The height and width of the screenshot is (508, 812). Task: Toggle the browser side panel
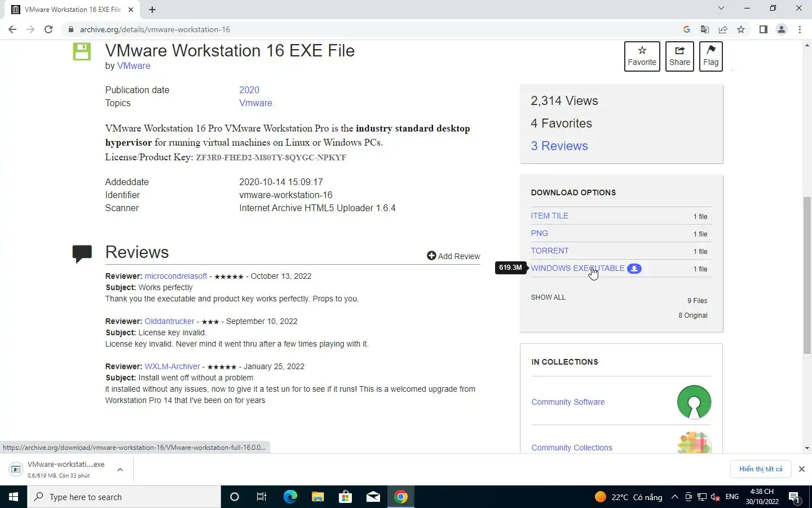pyautogui.click(x=763, y=29)
